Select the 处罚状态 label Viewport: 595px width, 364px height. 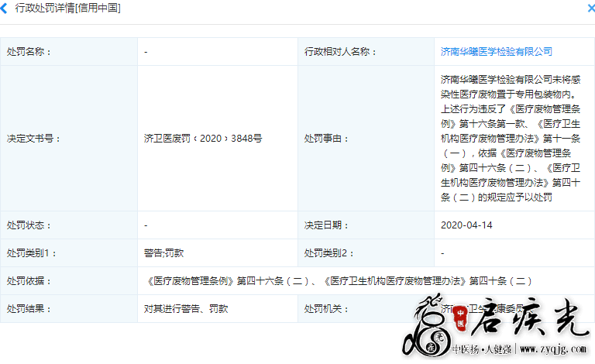[x=29, y=225]
